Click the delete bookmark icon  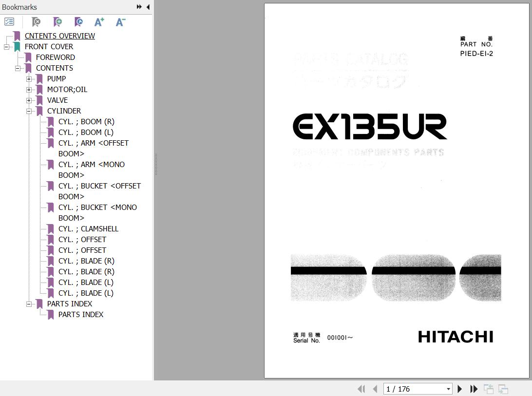tap(36, 22)
